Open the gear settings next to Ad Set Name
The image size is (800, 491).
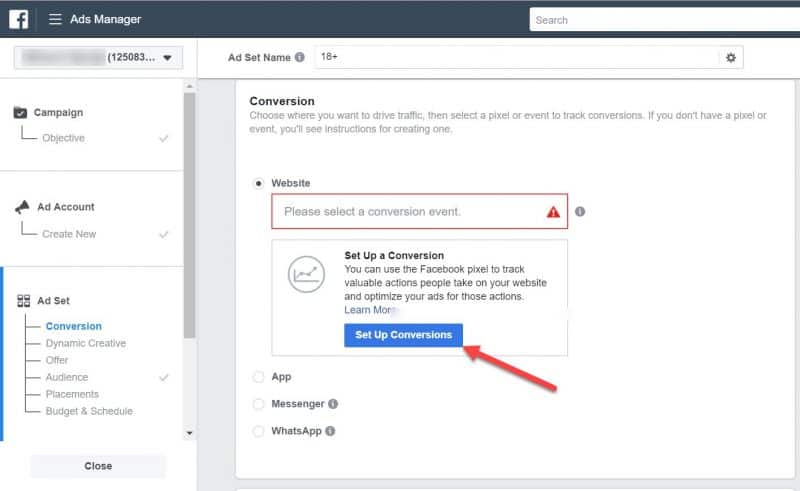pyautogui.click(x=731, y=58)
